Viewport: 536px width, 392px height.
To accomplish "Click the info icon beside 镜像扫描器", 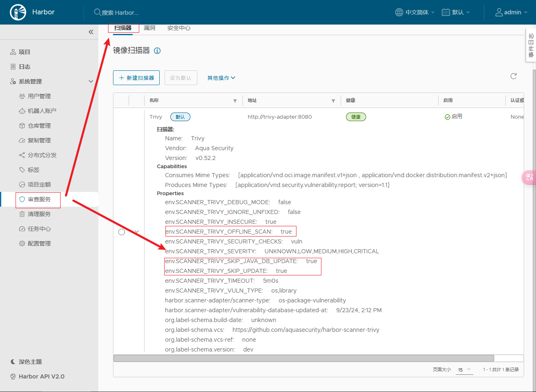I will coord(157,51).
